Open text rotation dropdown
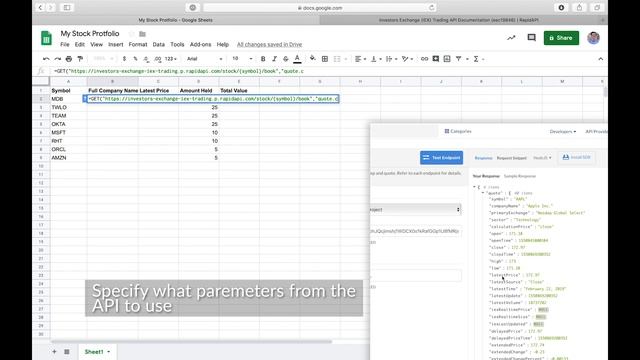 [407, 59]
